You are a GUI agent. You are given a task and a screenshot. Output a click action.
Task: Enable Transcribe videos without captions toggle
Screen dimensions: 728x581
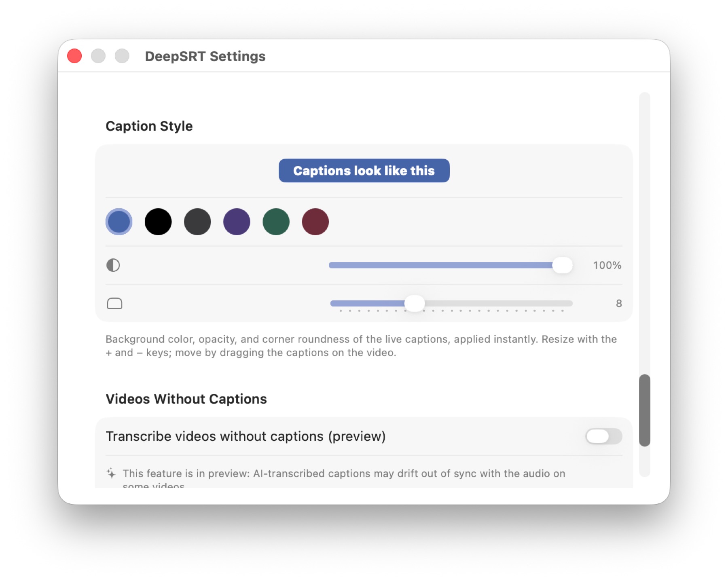point(603,436)
